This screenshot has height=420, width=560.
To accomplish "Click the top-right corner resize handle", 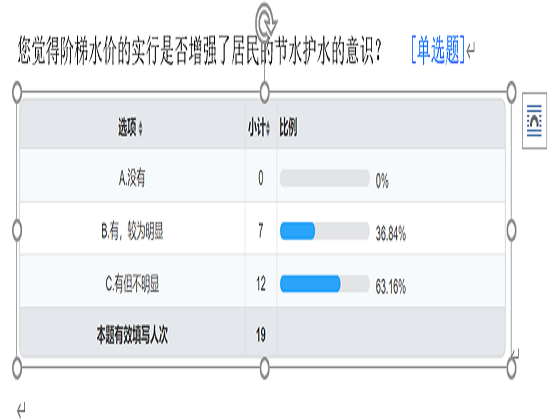I will (x=511, y=92).
